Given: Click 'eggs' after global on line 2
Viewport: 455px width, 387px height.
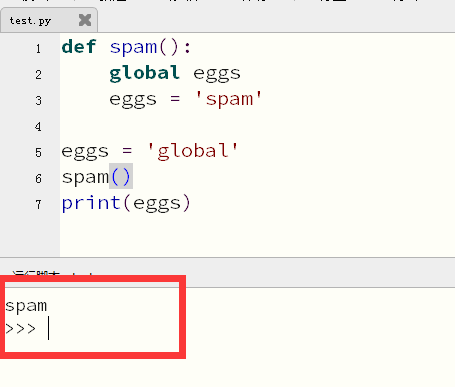Looking at the screenshot, I should pos(217,74).
